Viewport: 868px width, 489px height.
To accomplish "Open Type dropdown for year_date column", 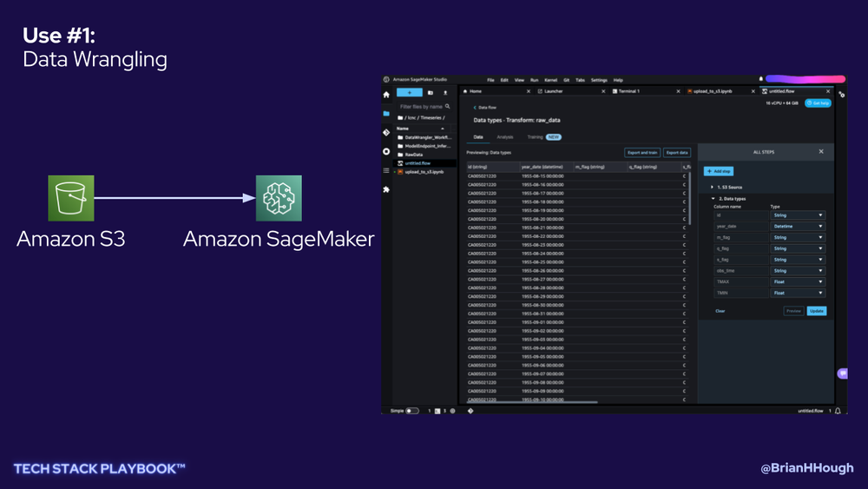I will tap(798, 227).
